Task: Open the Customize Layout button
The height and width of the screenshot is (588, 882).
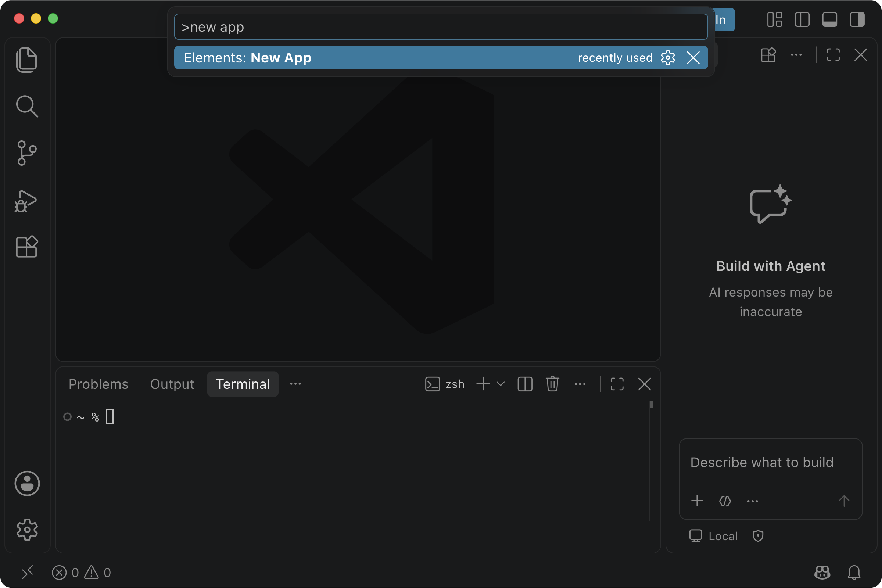Action: point(774,19)
